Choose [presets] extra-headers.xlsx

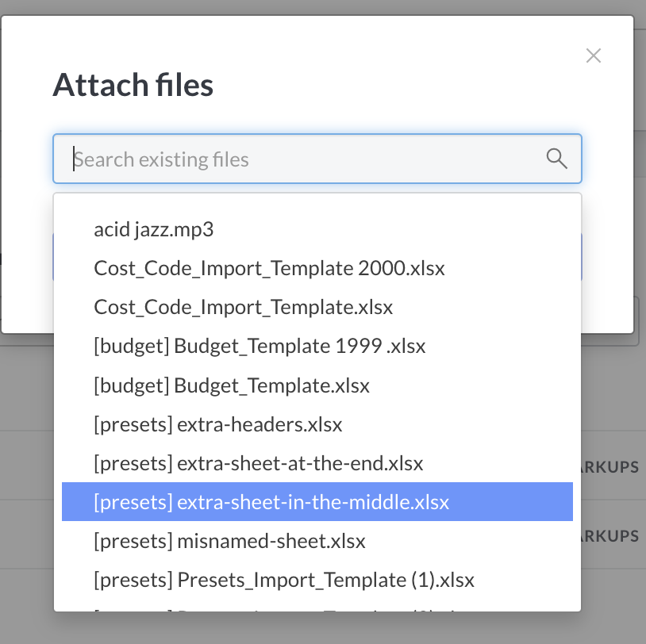[218, 424]
